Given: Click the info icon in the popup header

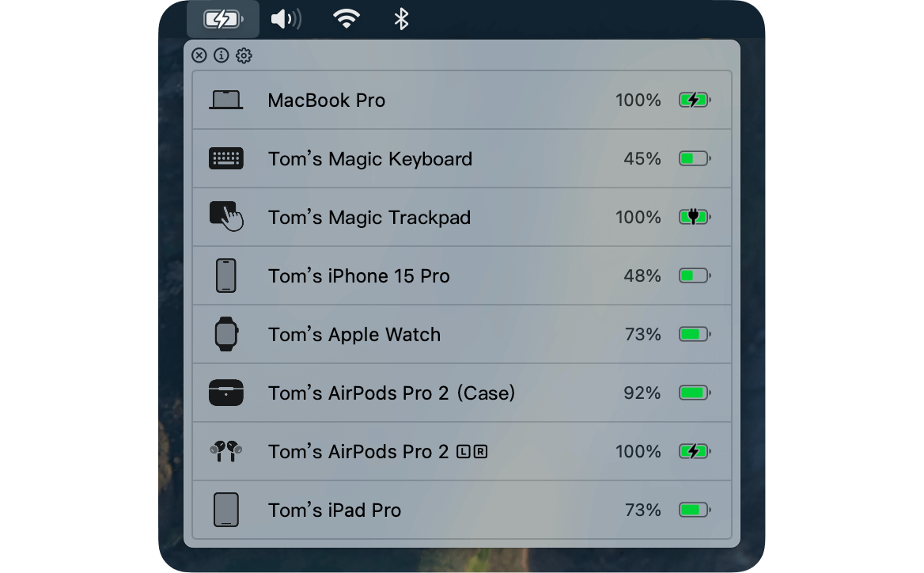Looking at the screenshot, I should coord(222,55).
